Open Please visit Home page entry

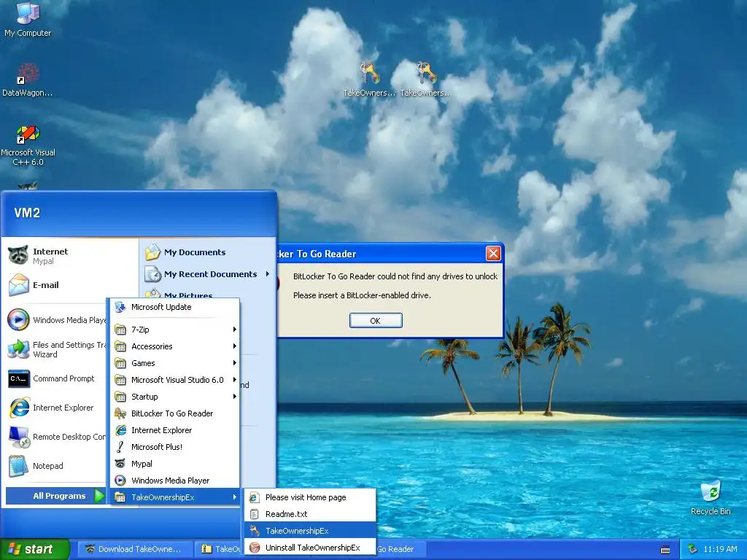coord(310,497)
